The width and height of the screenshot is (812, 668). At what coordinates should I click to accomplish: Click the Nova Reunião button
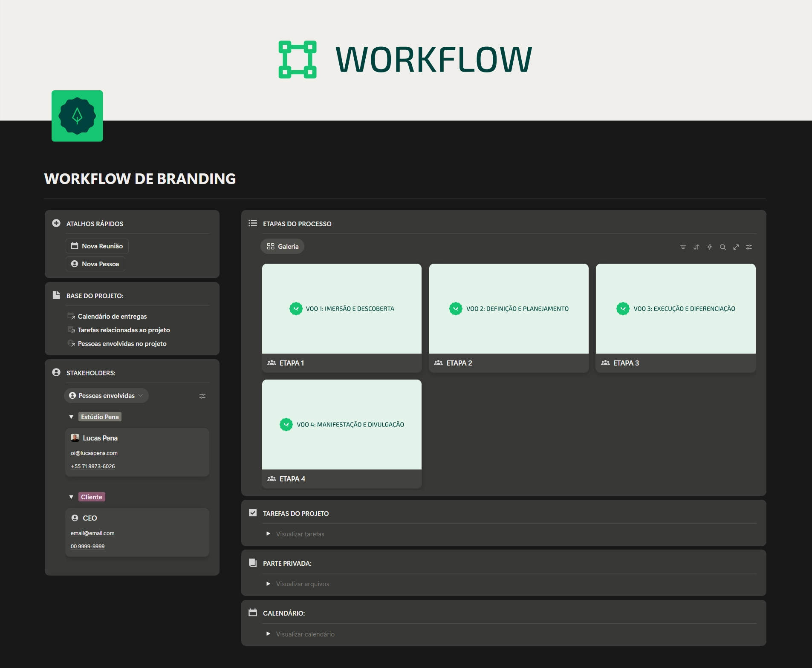pos(97,246)
